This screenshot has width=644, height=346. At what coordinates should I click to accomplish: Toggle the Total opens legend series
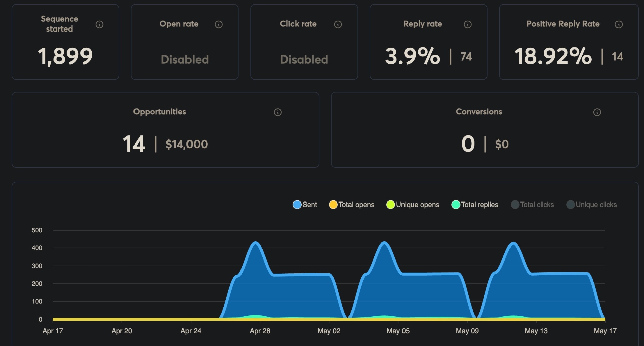coord(352,205)
